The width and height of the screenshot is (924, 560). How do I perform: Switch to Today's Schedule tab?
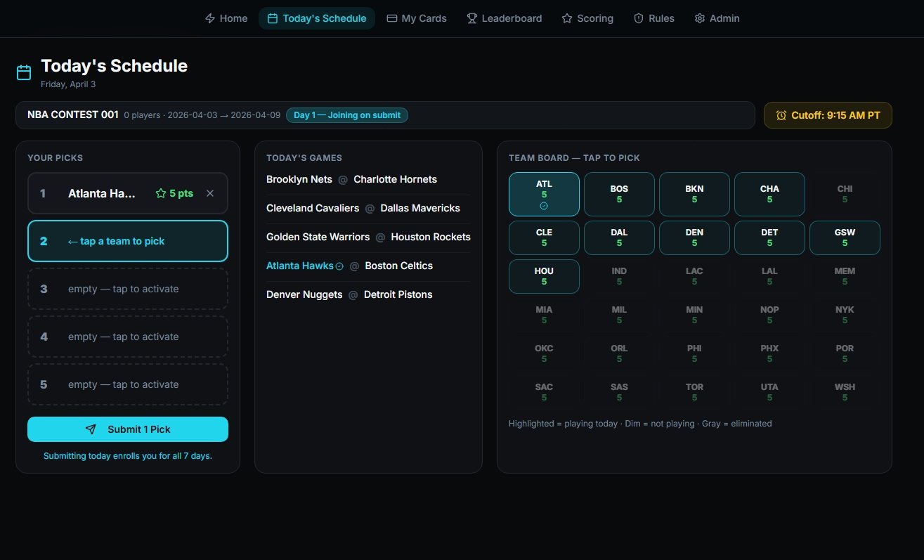point(317,18)
